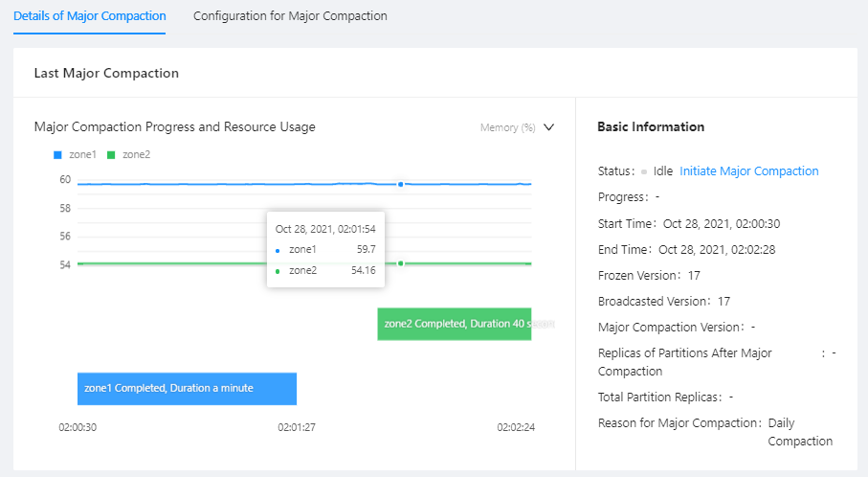Click the Basic Information panel heading
The height and width of the screenshot is (477, 868).
[x=651, y=126]
